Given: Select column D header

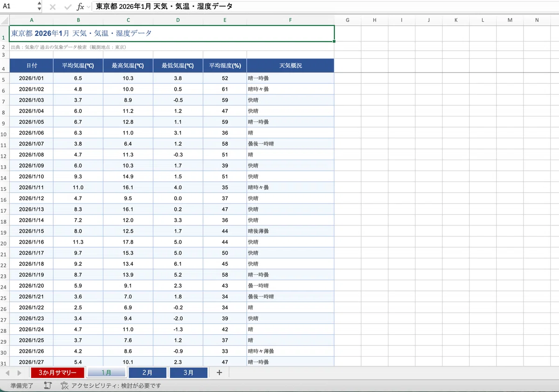Looking at the screenshot, I should pos(178,20).
